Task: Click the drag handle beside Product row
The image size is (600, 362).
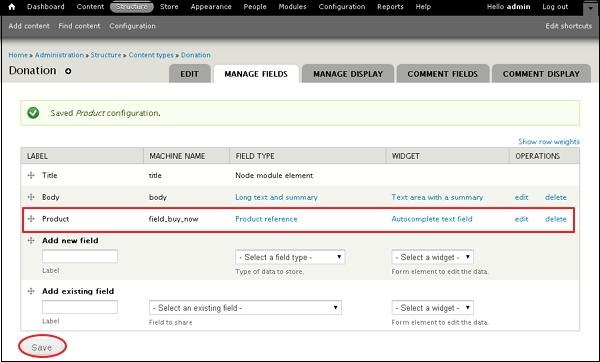Action: point(31,219)
